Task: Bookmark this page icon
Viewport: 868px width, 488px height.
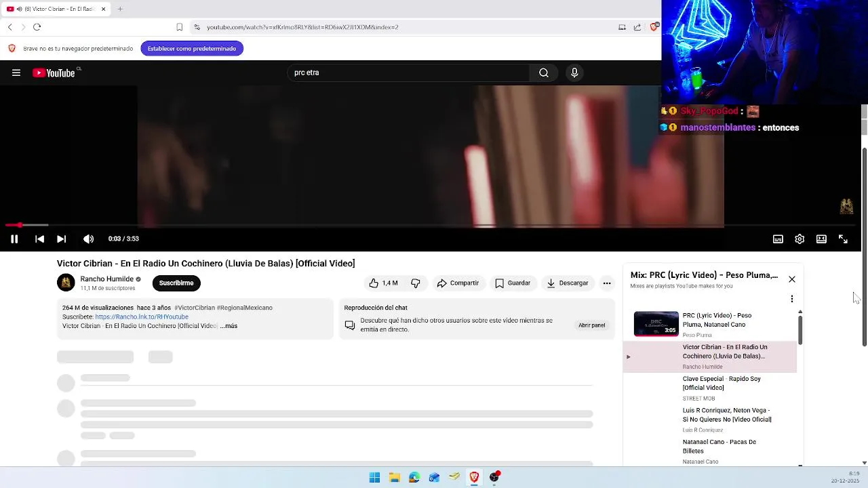Action: point(179,27)
